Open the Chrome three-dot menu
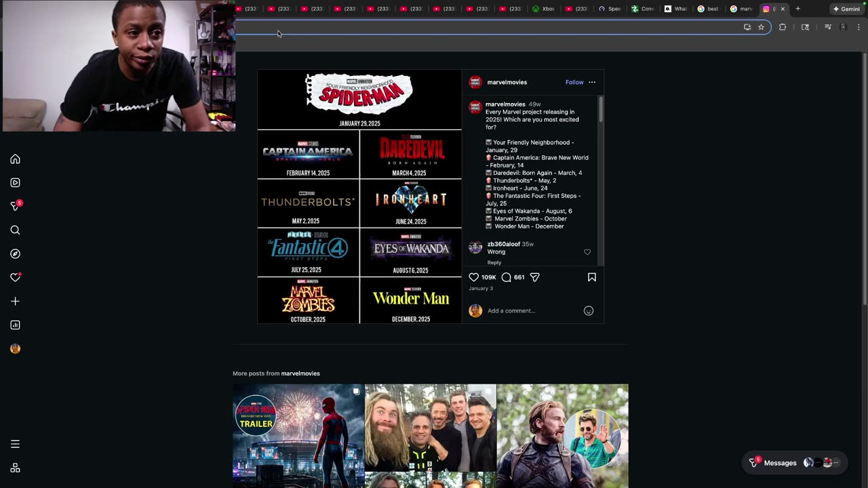Image resolution: width=868 pixels, height=488 pixels. 859,27
